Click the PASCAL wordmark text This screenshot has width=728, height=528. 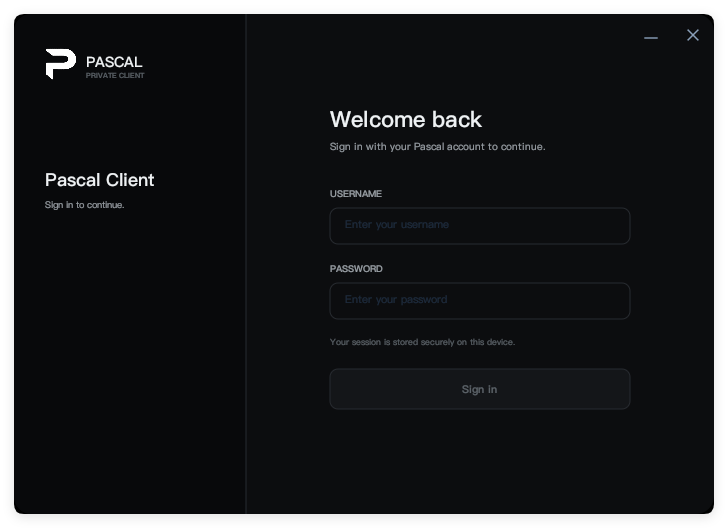point(114,62)
